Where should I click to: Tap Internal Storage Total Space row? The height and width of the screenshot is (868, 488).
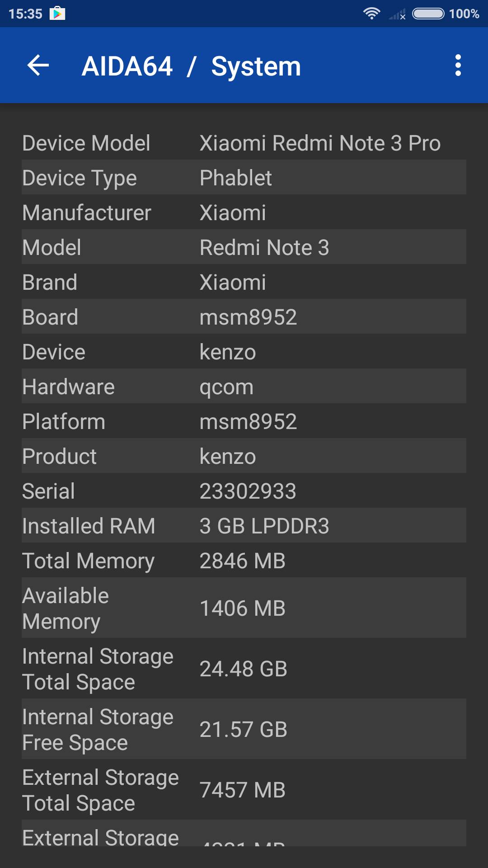[244, 669]
